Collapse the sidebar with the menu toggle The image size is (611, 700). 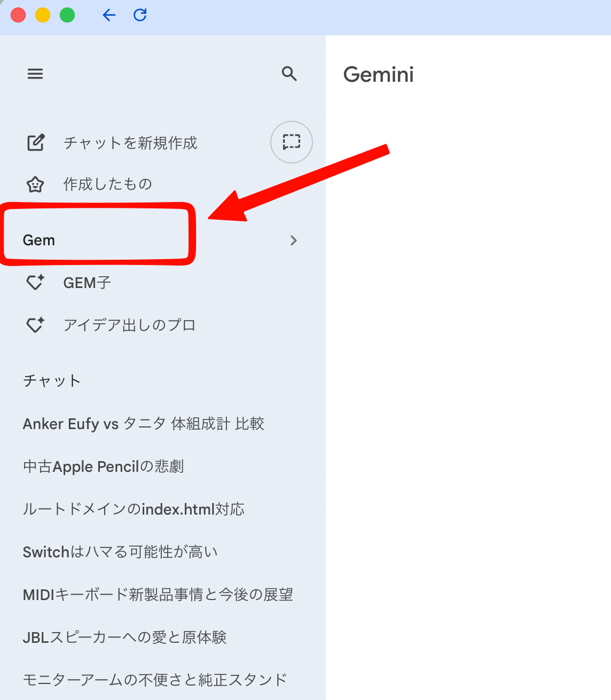click(x=35, y=74)
